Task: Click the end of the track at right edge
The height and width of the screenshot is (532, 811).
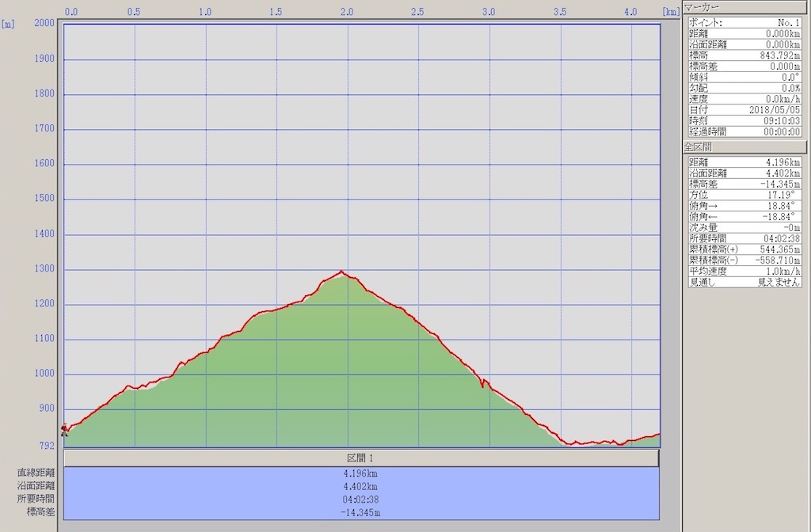Action: click(x=658, y=435)
